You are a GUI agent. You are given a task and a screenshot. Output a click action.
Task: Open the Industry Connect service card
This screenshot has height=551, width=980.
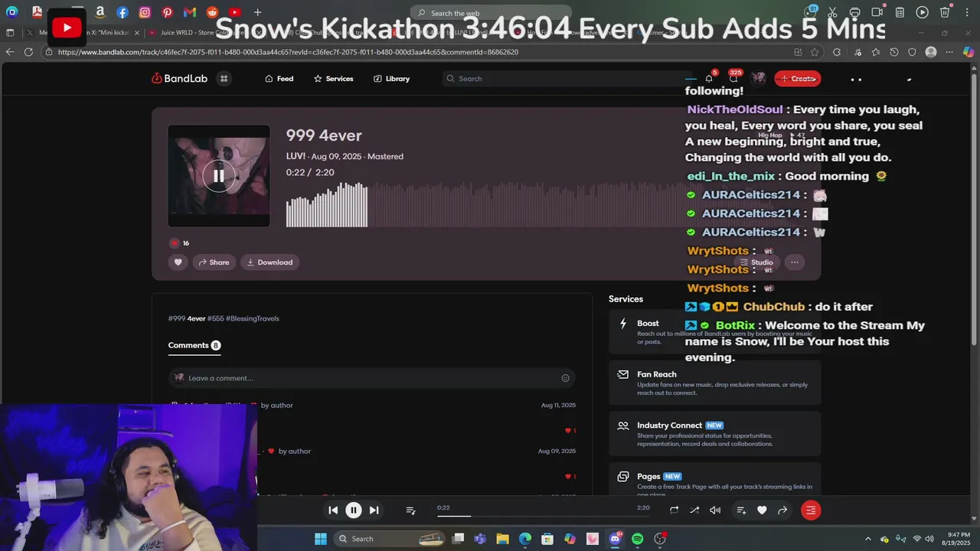click(x=714, y=434)
